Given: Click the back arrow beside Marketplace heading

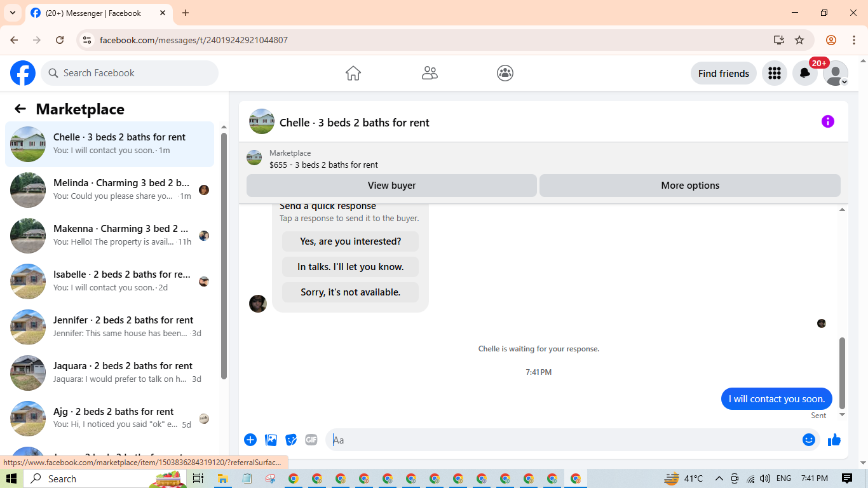Looking at the screenshot, I should 20,109.
